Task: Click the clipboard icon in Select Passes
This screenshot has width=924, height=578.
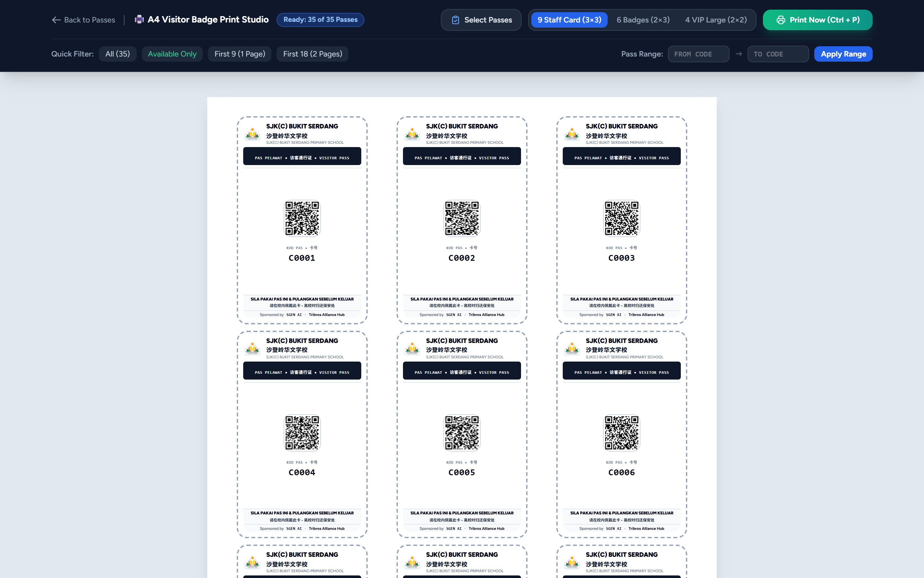Action: tap(455, 20)
